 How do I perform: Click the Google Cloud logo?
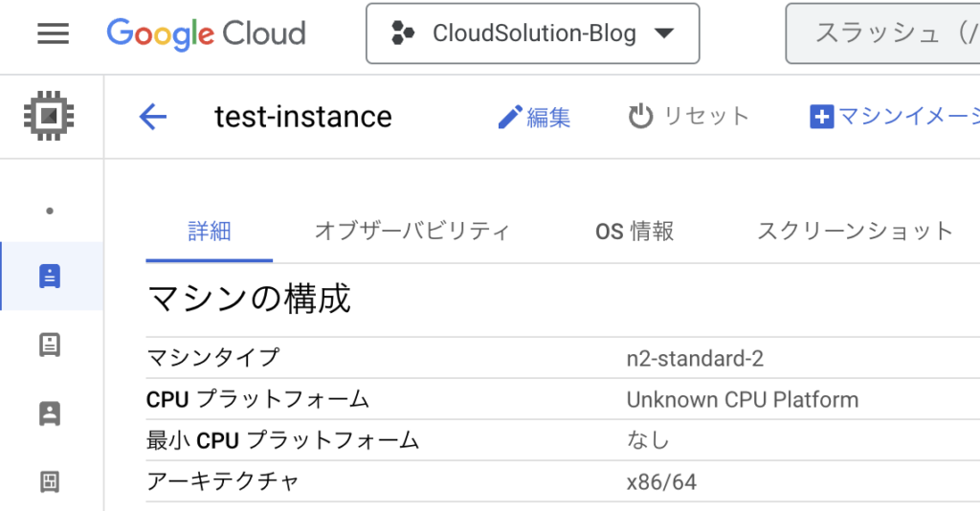click(207, 33)
